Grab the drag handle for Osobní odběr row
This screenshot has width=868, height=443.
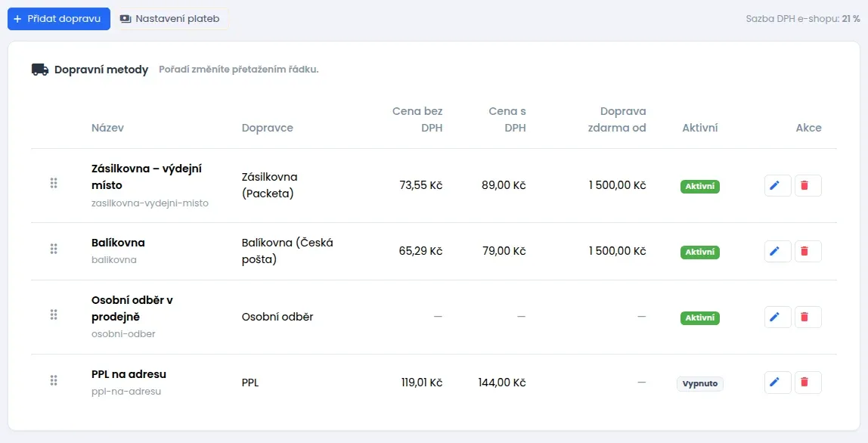54,314
